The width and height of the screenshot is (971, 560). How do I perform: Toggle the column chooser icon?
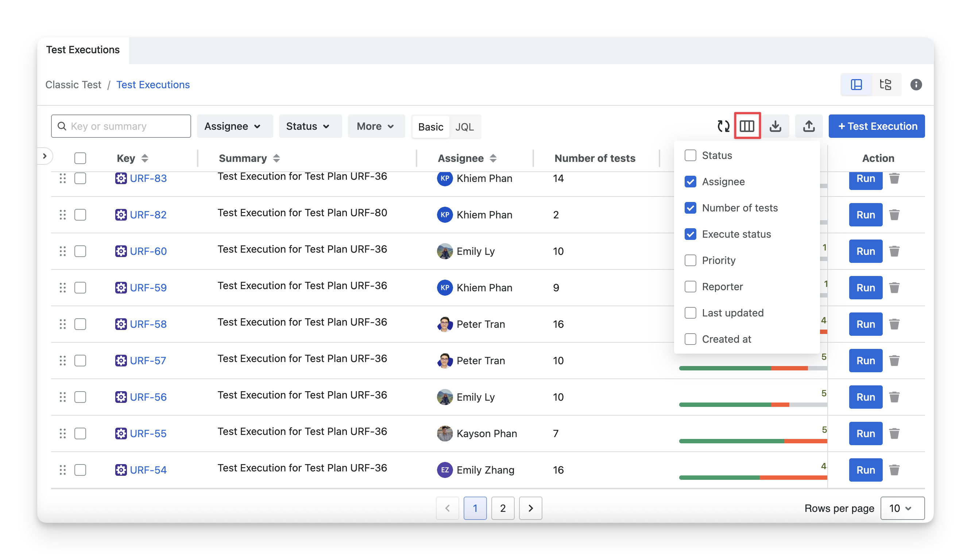pyautogui.click(x=747, y=126)
